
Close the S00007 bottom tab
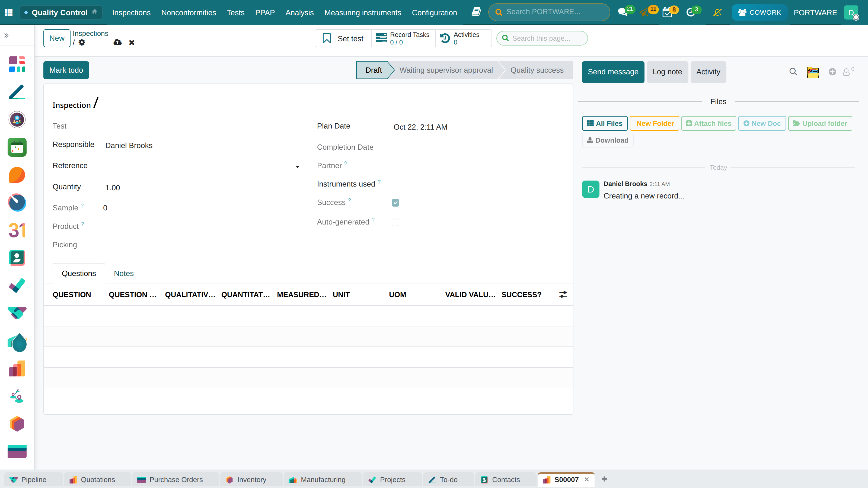[587, 480]
